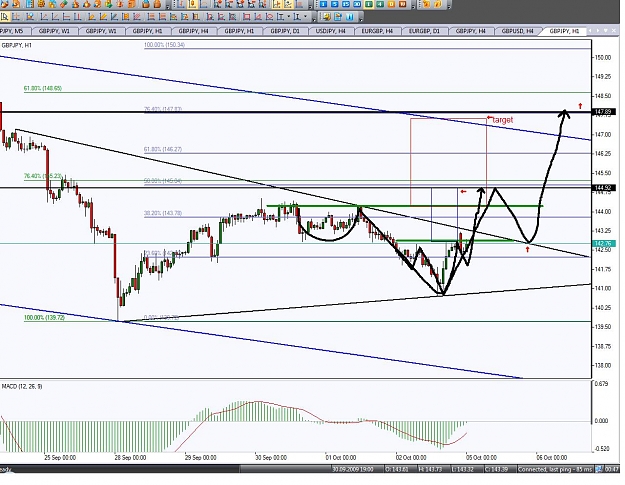Toggle the highlighted H1 timeframe button
Viewport: 625px width, 485px height.
(369, 4)
